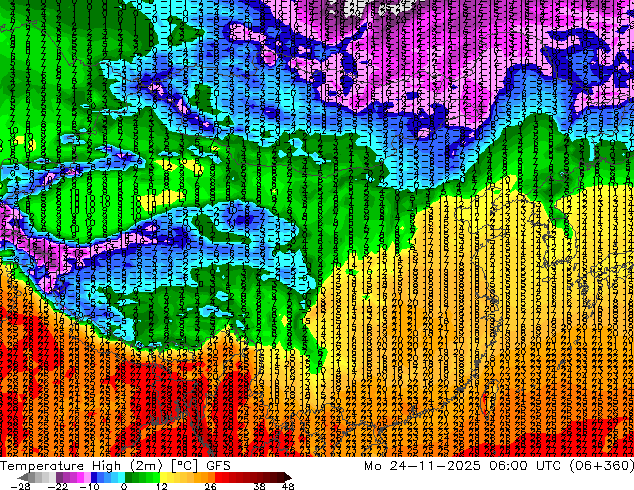Image resolution: width=634 pixels, height=490 pixels.
Task: Click the bright red legend swatch at 26
Action: 218,477
